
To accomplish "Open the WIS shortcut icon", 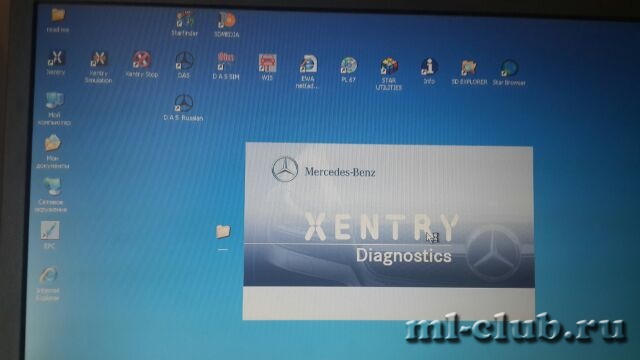I will coord(267,67).
